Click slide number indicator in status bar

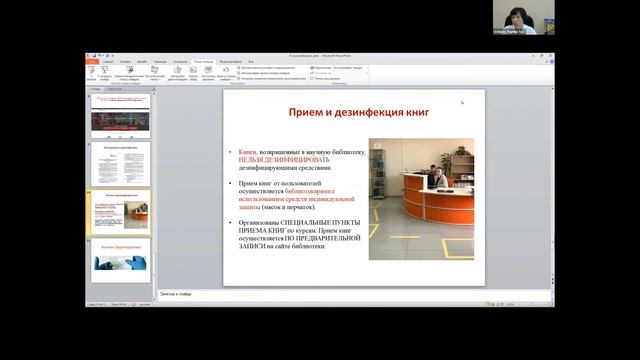click(x=97, y=304)
